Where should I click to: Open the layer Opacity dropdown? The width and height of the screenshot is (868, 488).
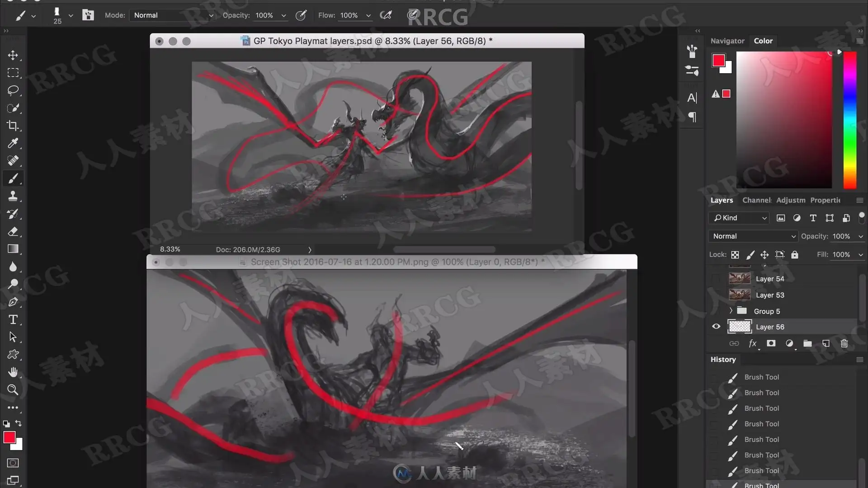point(861,236)
